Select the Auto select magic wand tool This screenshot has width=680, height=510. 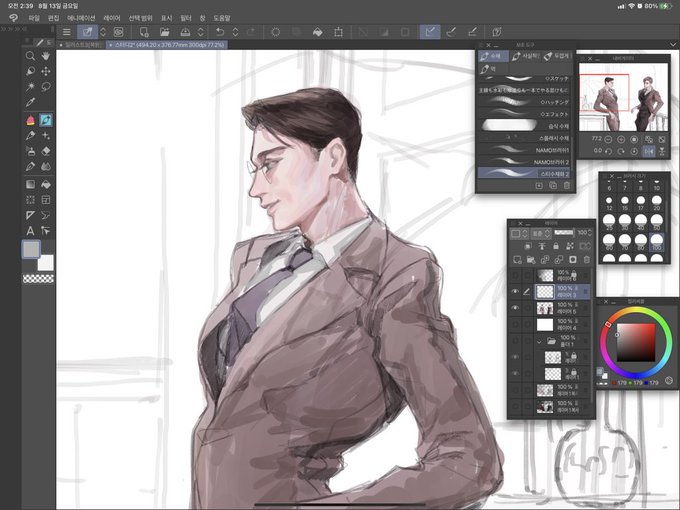tap(30, 87)
